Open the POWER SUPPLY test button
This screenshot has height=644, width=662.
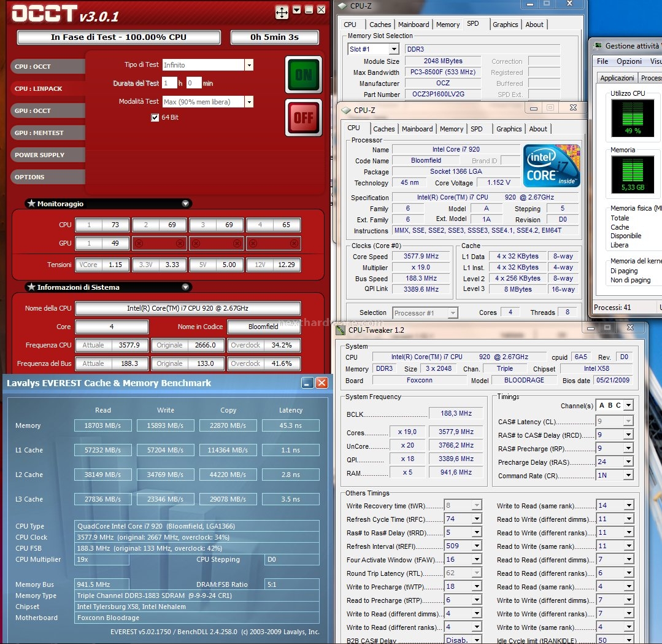coord(47,155)
